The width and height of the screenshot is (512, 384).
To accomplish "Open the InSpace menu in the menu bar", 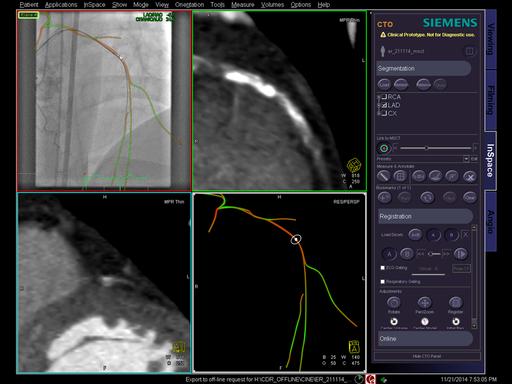I will click(x=94, y=5).
